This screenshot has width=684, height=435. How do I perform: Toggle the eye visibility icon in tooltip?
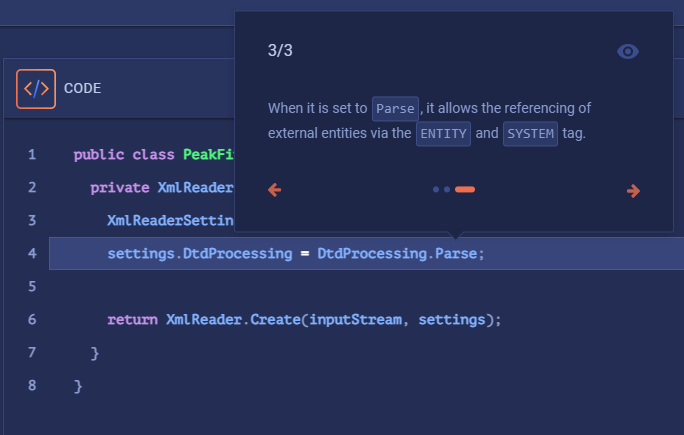628,51
